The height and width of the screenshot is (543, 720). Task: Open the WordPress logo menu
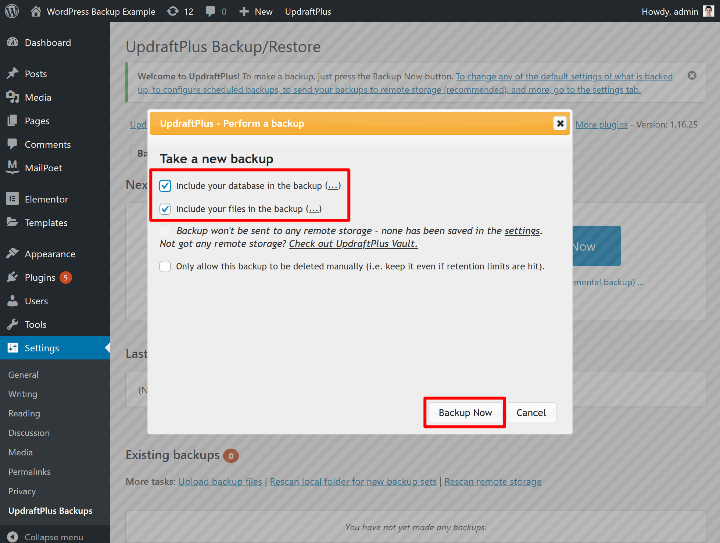[12, 11]
